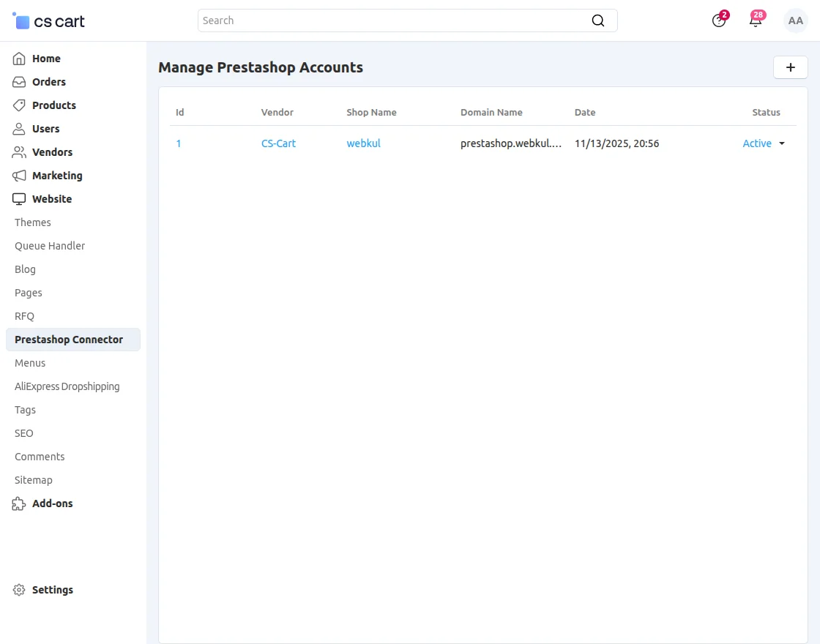Open the help center icon with badge
Image resolution: width=820 pixels, height=644 pixels.
coord(719,20)
